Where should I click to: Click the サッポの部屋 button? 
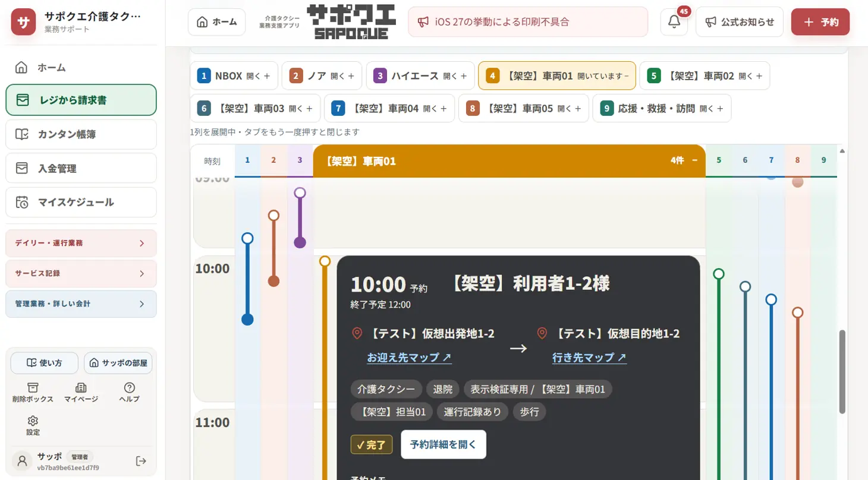pyautogui.click(x=118, y=363)
